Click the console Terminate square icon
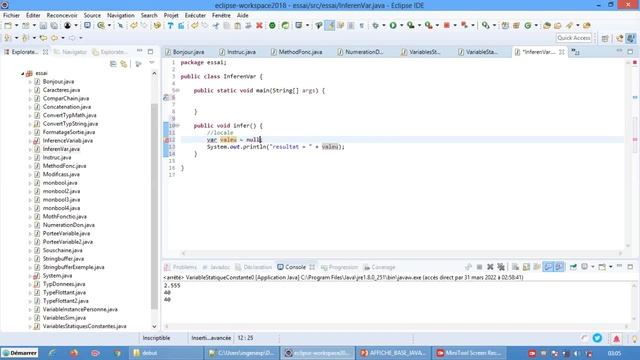 (479, 267)
